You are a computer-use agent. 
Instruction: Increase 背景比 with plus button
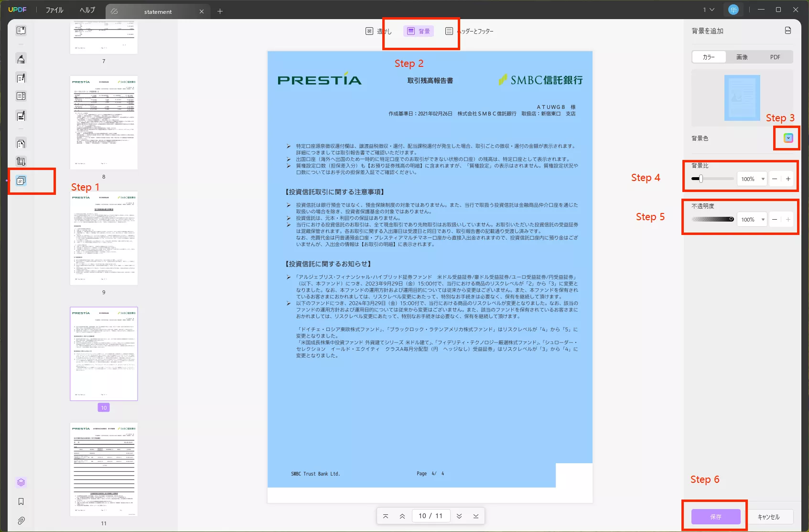pos(788,179)
